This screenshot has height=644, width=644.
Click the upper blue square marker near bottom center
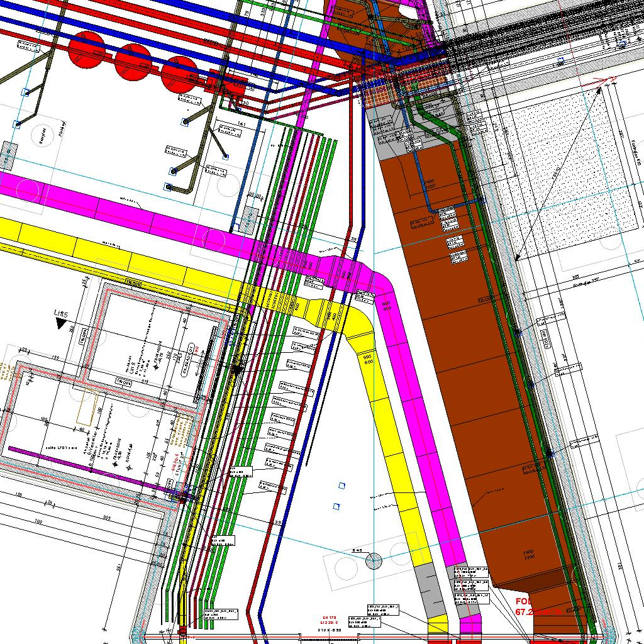pyautogui.click(x=341, y=486)
